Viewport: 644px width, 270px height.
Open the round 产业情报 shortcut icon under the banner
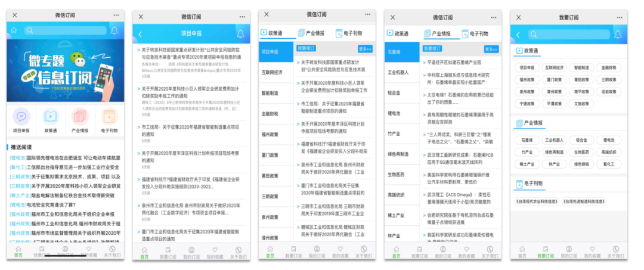[x=80, y=117]
